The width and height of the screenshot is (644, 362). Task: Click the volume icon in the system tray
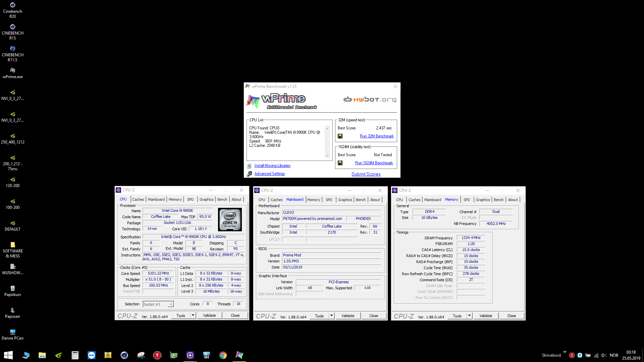[603, 355]
